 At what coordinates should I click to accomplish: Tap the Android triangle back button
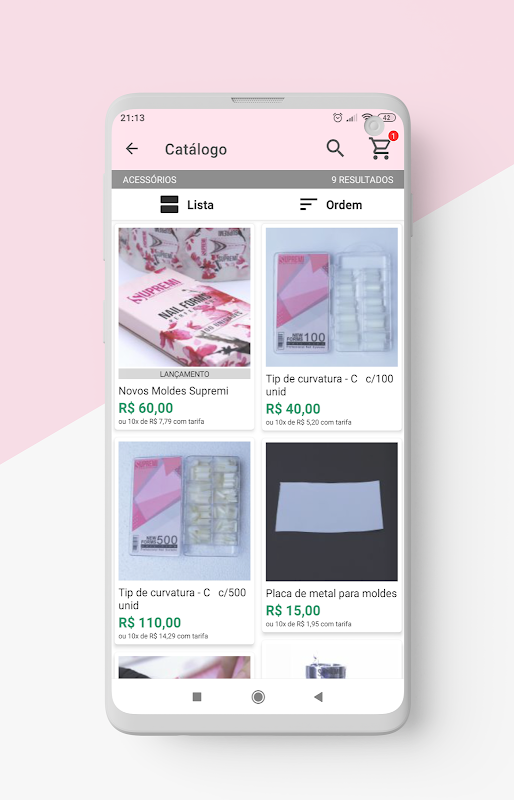[319, 696]
